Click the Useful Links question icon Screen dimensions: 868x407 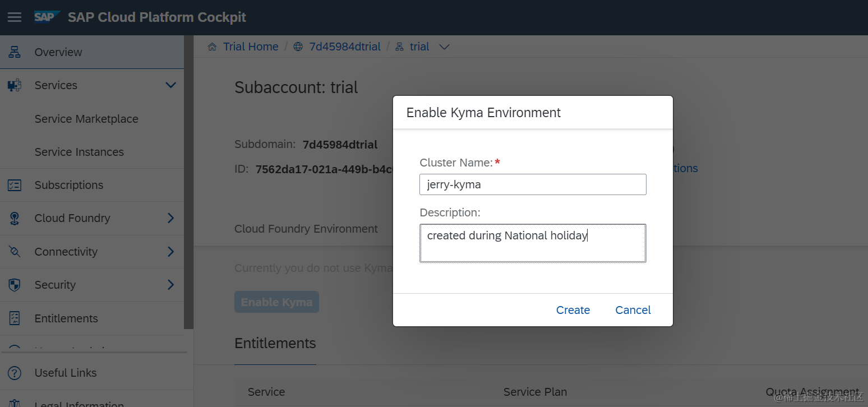coord(15,373)
